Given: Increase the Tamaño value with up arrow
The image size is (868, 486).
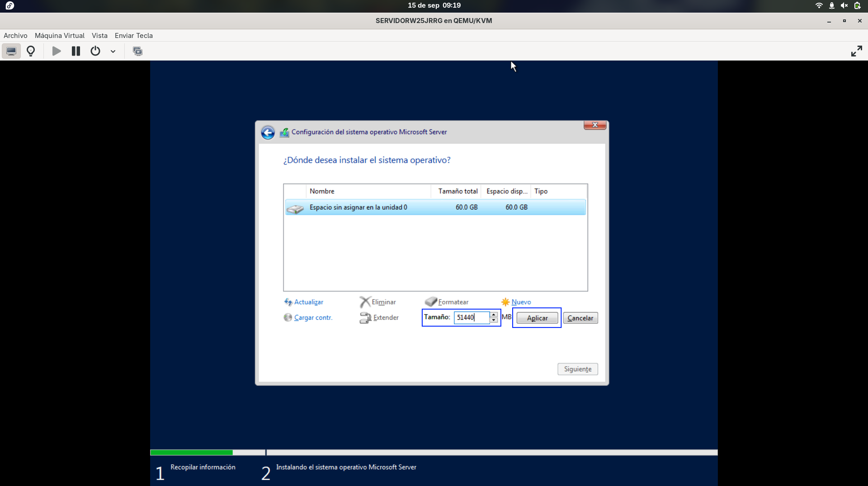Looking at the screenshot, I should click(x=494, y=315).
